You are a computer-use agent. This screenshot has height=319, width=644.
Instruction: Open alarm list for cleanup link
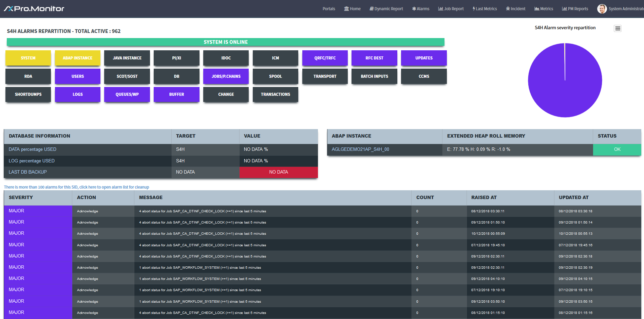tap(76, 187)
